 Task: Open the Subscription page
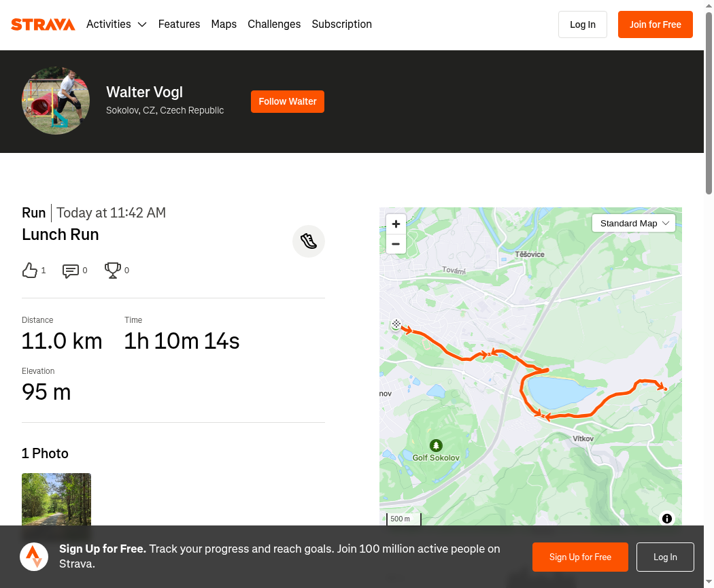coord(341,24)
